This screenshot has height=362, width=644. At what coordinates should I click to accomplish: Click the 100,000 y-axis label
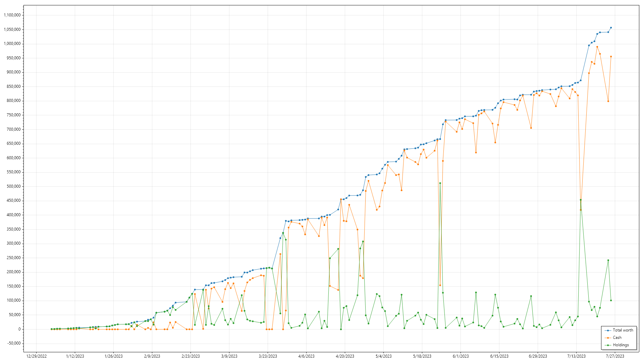click(x=13, y=301)
